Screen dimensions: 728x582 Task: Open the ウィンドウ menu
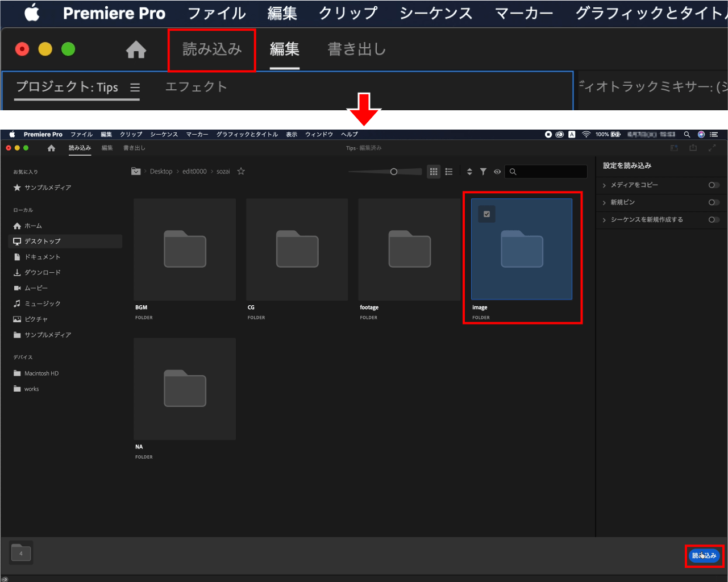click(x=319, y=135)
